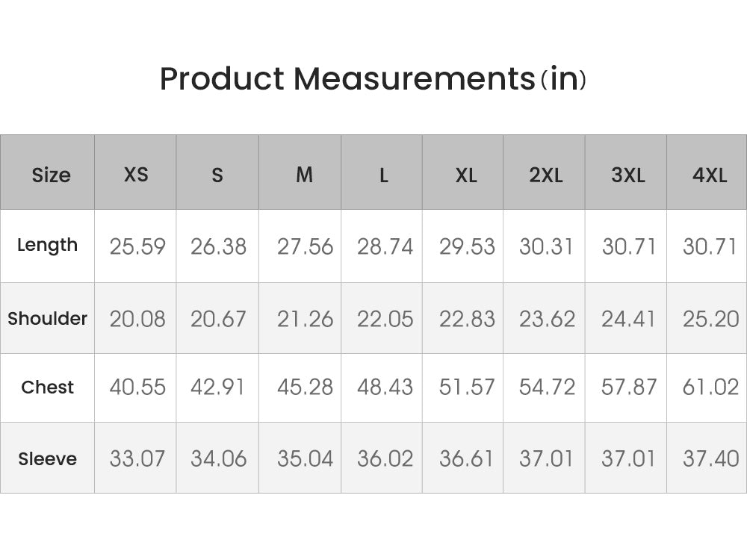Viewport: 747px width, 560px height.
Task: Click Sleeve value 36.61 for XL
Action: click(467, 458)
